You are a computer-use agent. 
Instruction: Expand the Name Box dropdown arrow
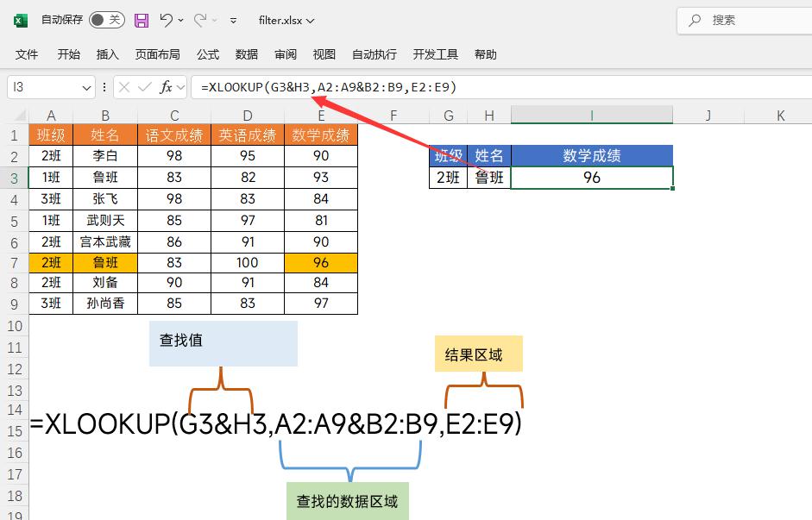point(86,87)
